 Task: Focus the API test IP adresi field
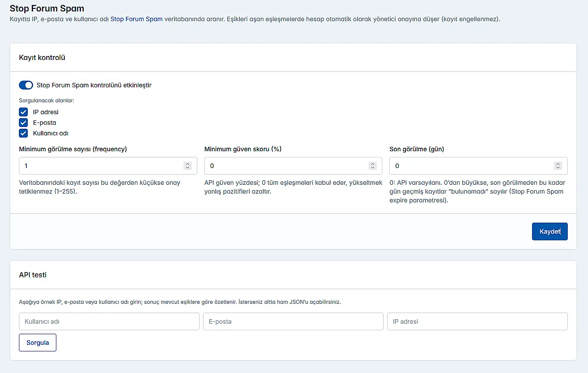[477, 321]
